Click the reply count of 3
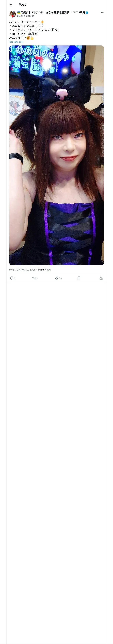 (15, 278)
